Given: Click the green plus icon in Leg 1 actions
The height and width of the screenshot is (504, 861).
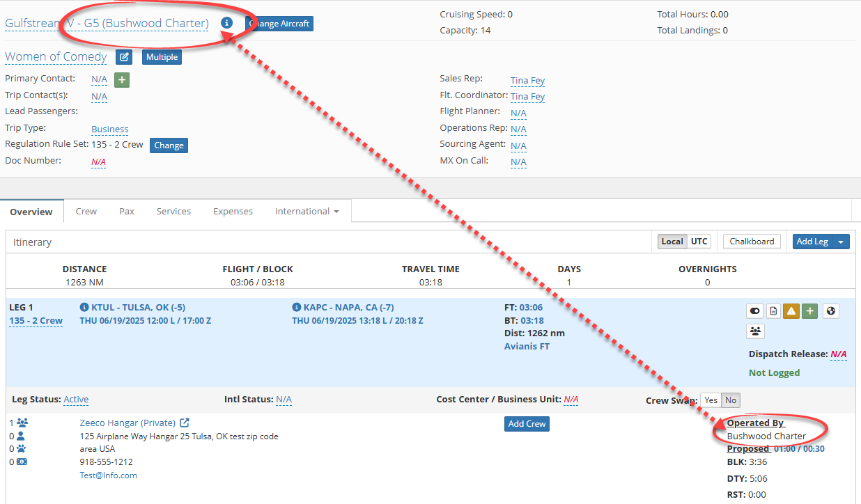Looking at the screenshot, I should click(x=809, y=311).
